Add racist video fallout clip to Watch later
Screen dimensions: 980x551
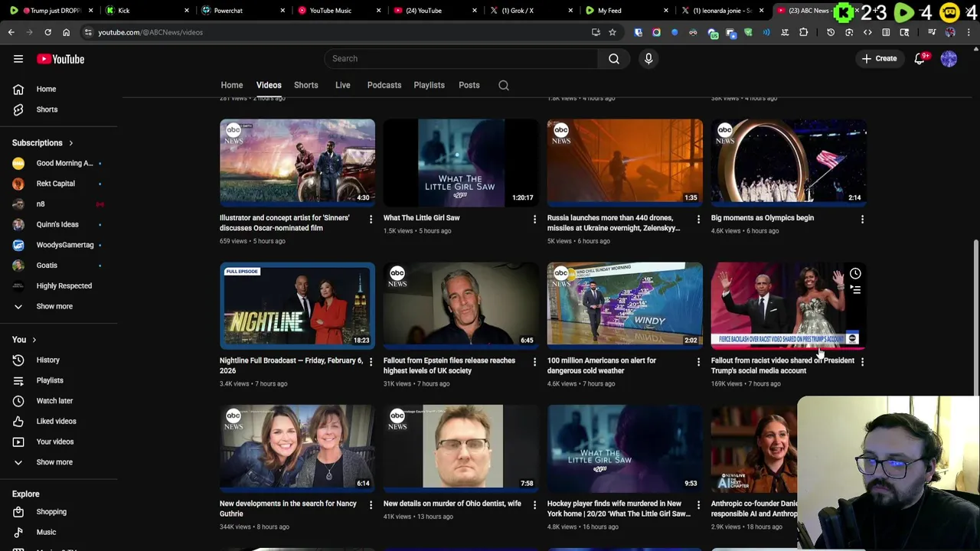coord(855,273)
